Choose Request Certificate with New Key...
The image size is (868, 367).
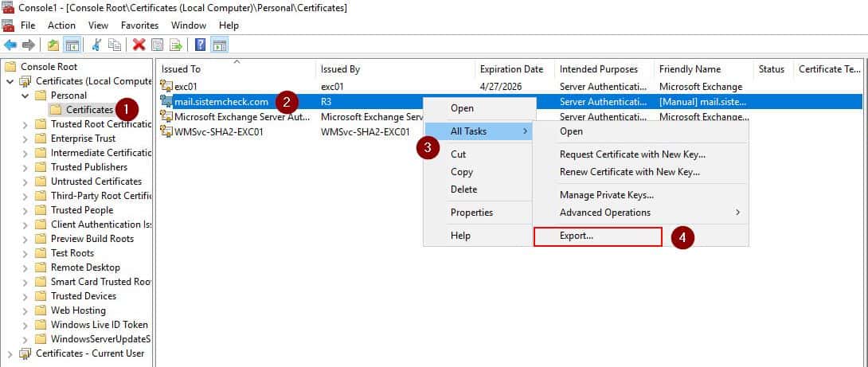[640, 154]
